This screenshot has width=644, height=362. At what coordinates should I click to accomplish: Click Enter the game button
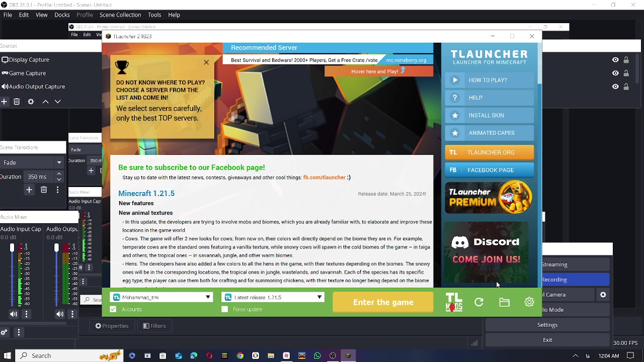(383, 302)
